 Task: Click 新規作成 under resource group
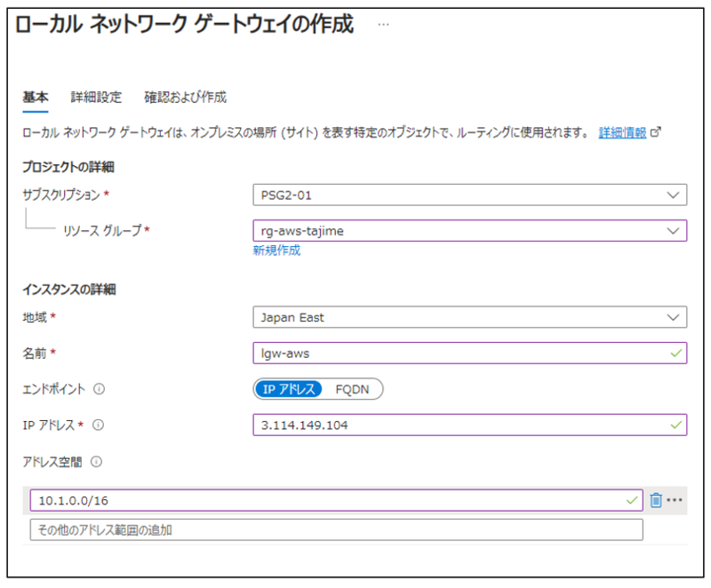[276, 250]
